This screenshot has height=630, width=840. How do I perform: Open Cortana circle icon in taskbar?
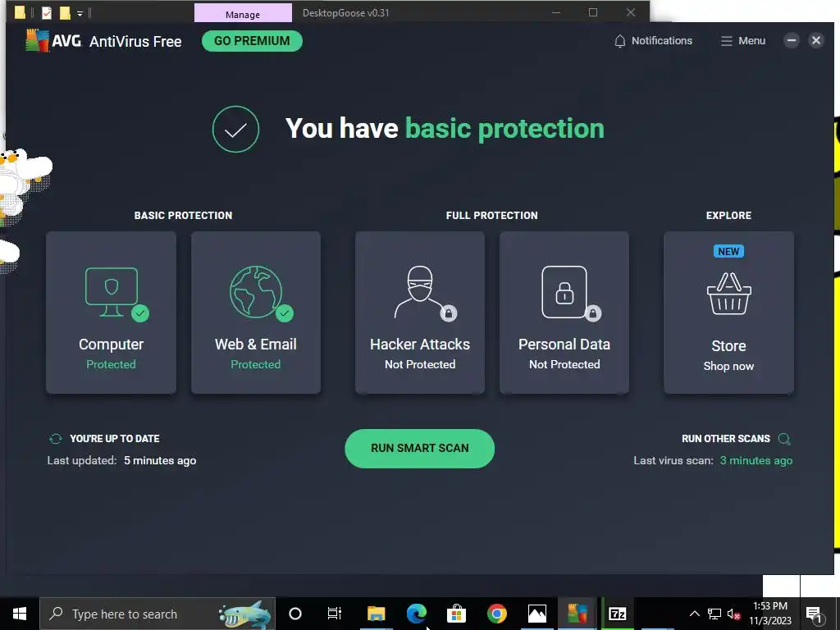(x=295, y=614)
